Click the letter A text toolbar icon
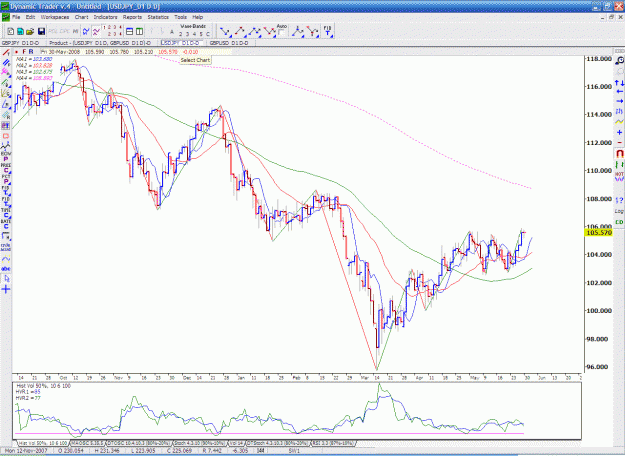Viewport: 625px width, 456px height. (172, 32)
